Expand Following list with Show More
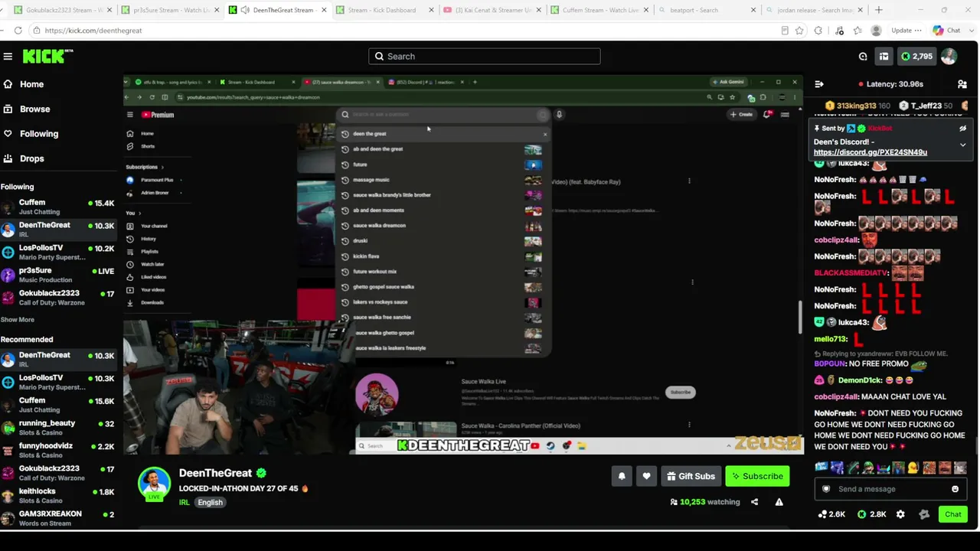980x551 pixels. [18, 320]
